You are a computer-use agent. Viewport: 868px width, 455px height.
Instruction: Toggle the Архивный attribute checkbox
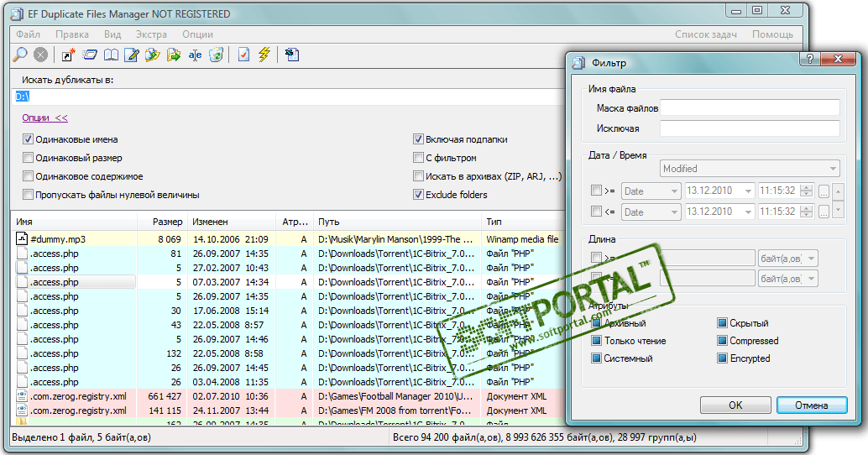pos(596,322)
